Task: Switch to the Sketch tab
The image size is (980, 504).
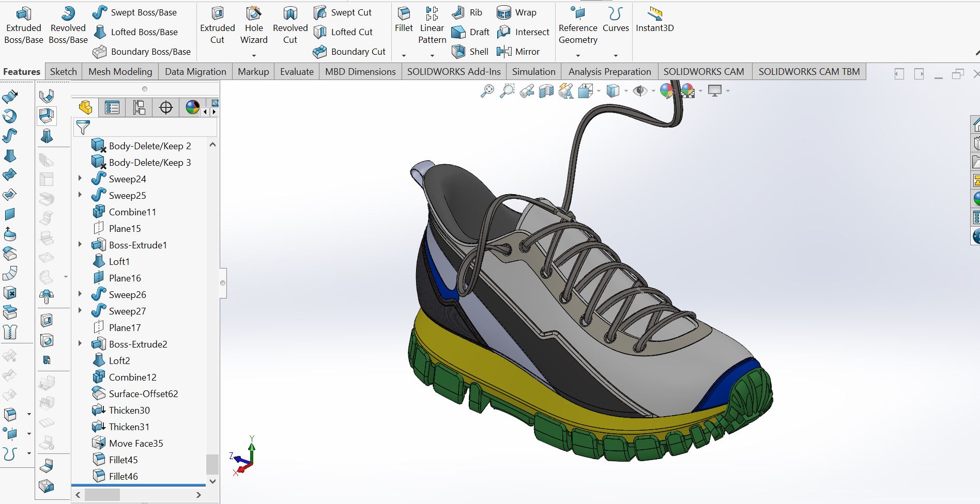Action: coord(64,72)
